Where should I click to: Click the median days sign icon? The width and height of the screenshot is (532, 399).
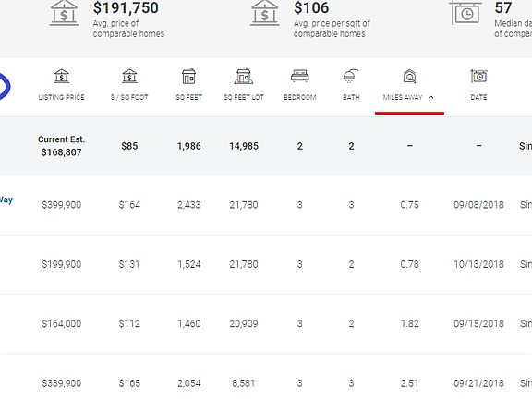(x=465, y=13)
